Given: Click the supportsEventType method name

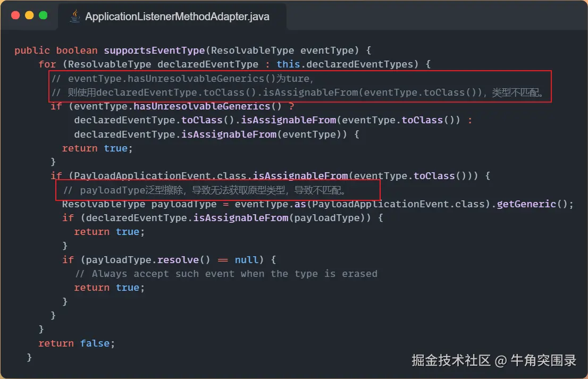Looking at the screenshot, I should pyautogui.click(x=154, y=50).
